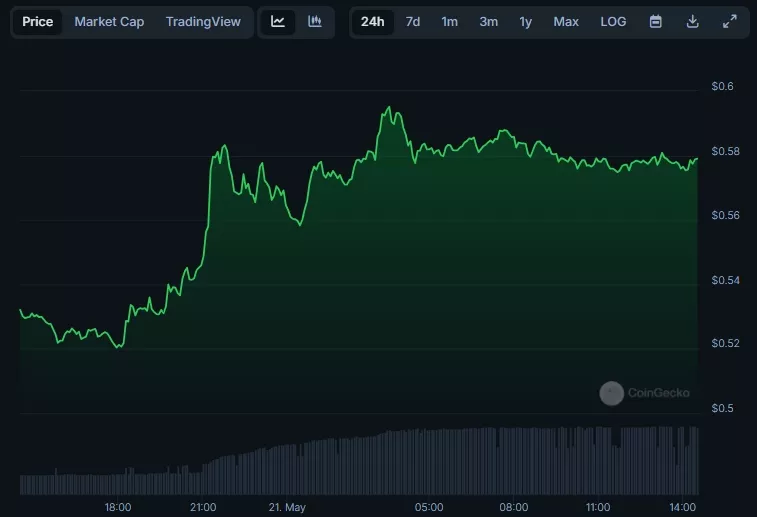Toggle the LOG scale
Screen dimensions: 757x517
(x=613, y=22)
